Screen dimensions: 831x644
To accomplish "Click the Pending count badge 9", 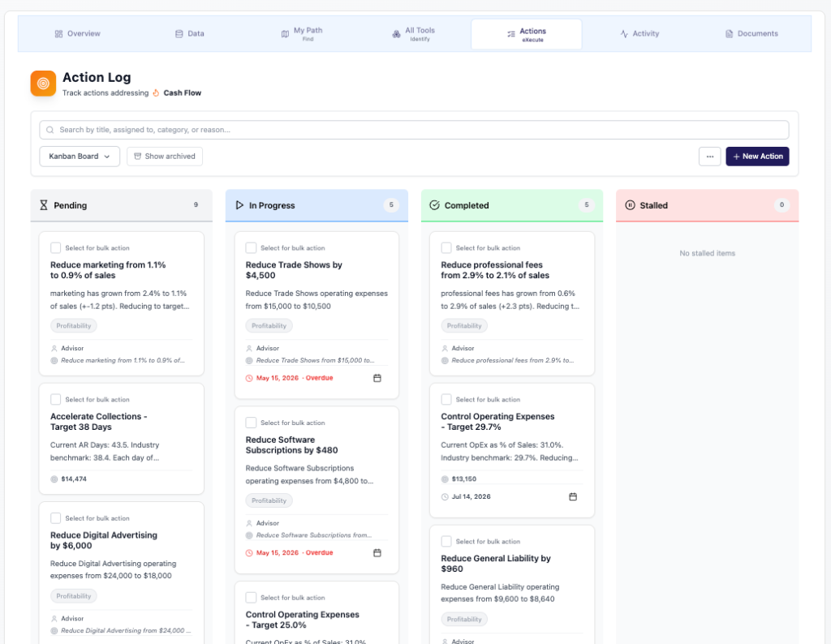I will coord(196,204).
